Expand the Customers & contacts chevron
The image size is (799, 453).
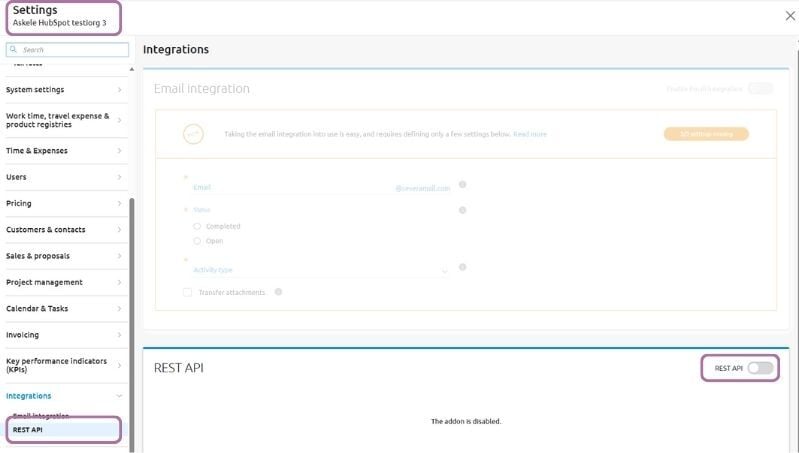pyautogui.click(x=120, y=230)
